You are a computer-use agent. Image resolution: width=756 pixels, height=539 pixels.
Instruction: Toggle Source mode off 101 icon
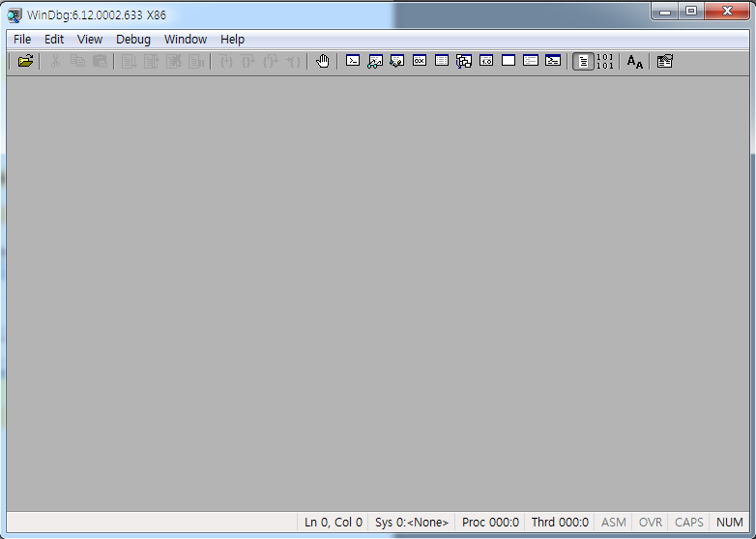pyautogui.click(x=604, y=62)
